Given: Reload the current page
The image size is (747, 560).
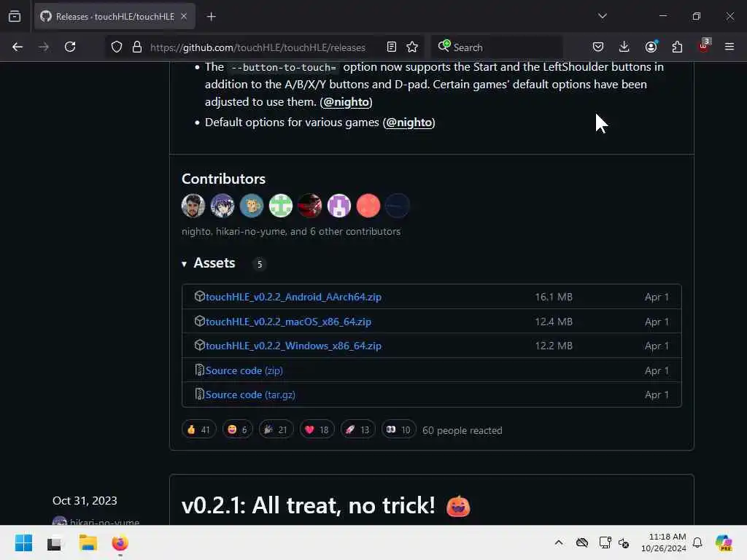Looking at the screenshot, I should click(x=70, y=47).
